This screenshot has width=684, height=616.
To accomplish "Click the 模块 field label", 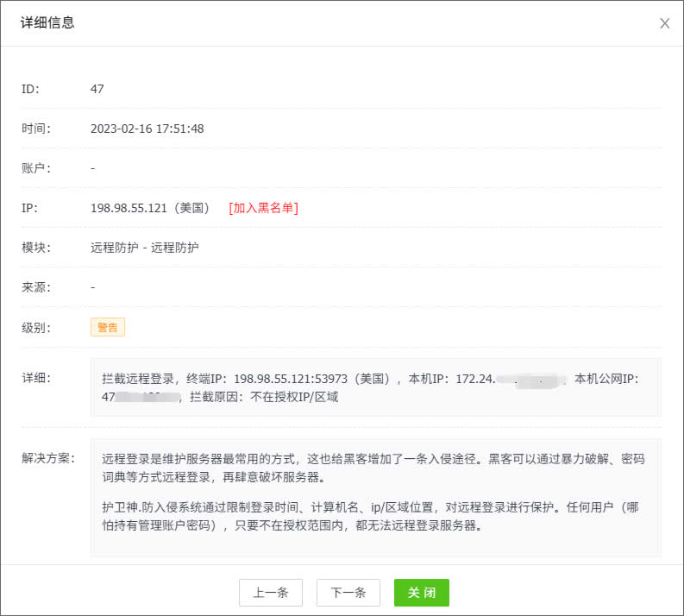I will click(x=36, y=248).
